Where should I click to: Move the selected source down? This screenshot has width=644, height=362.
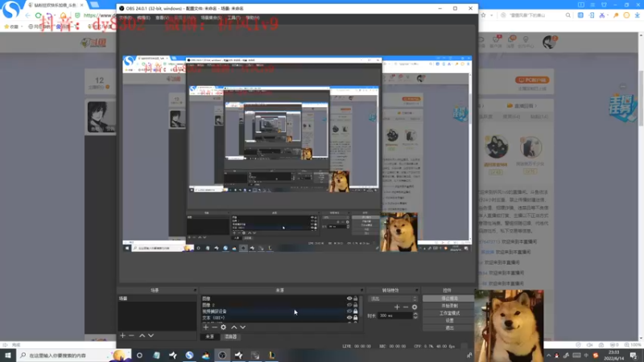pyautogui.click(x=243, y=327)
